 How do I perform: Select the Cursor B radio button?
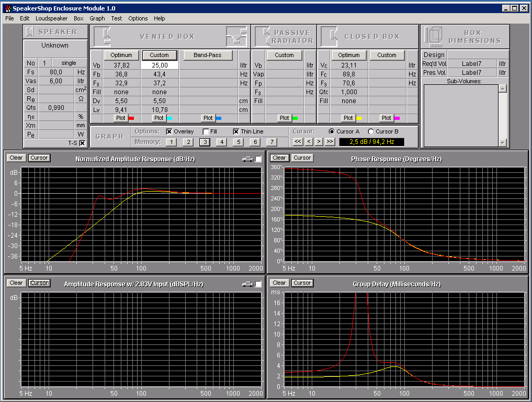point(371,132)
